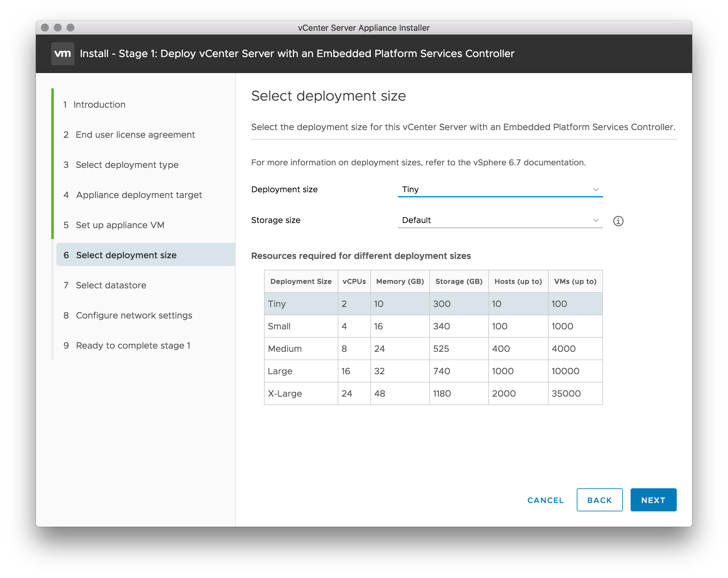Click the Deployment size field label
The image size is (728, 578).
point(284,189)
